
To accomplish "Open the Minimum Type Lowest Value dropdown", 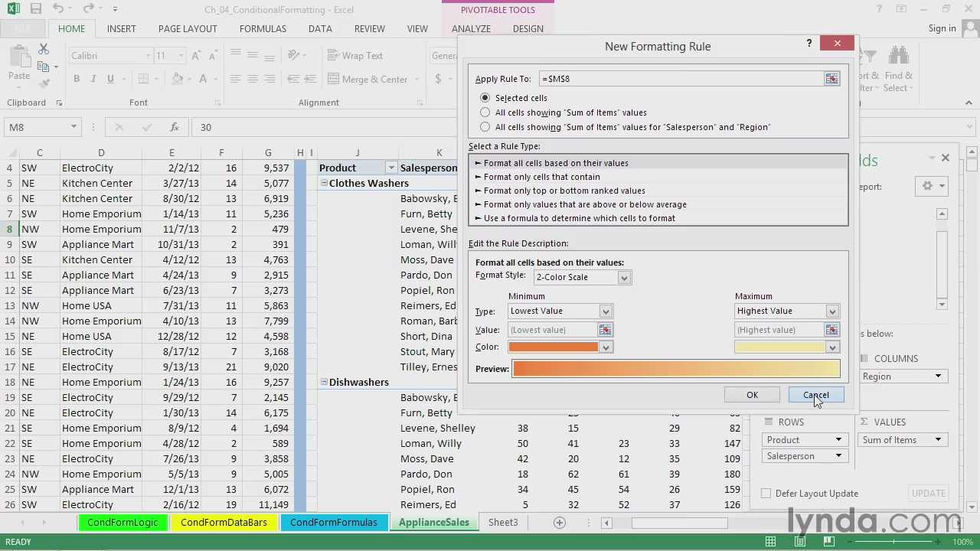I will tap(605, 311).
